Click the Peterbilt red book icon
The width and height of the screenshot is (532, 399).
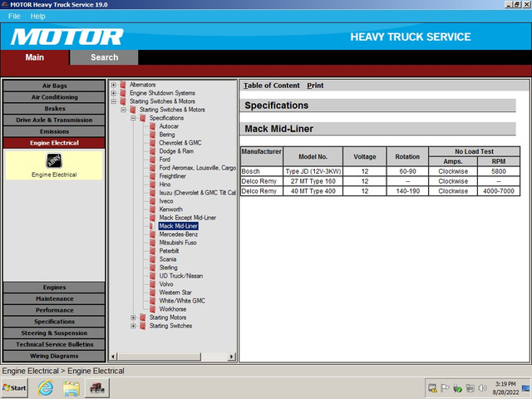click(152, 251)
